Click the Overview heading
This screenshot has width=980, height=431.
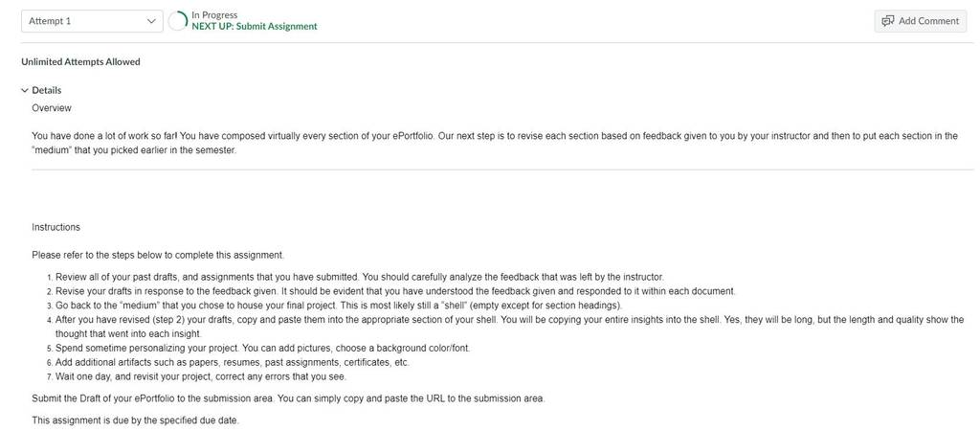[x=52, y=108]
